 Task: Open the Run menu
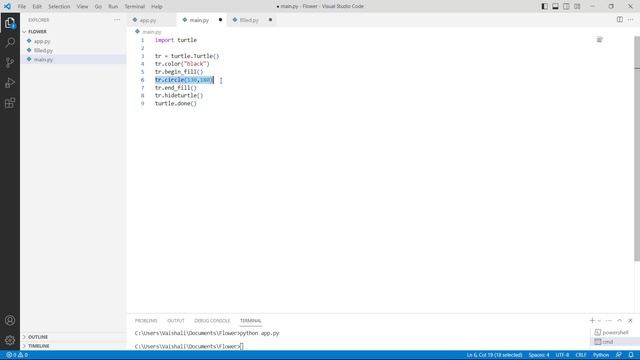point(113,7)
